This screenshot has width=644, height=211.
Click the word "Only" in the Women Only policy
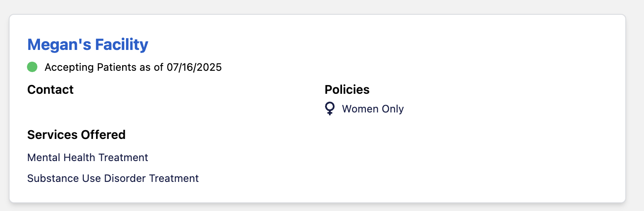[x=393, y=109]
